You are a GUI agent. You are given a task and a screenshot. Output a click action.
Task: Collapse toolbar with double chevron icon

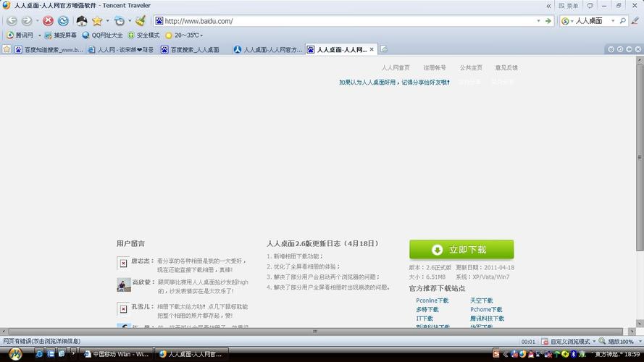pyautogui.click(x=548, y=6)
